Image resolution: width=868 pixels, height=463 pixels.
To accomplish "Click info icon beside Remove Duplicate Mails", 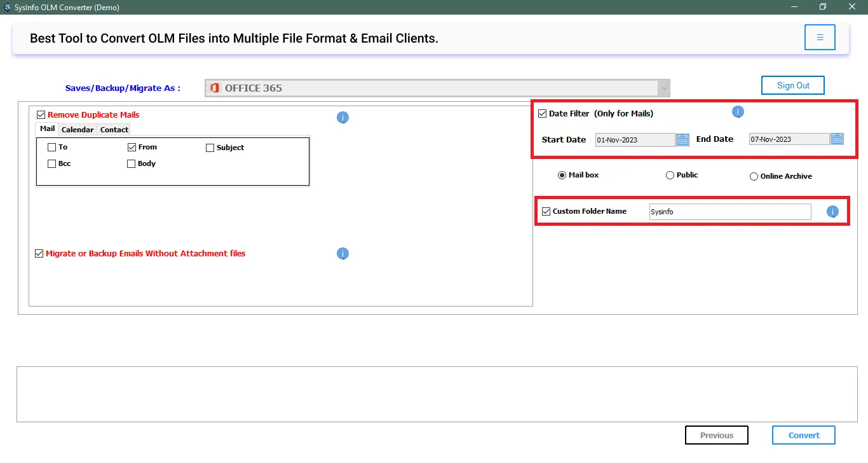I will coord(342,118).
